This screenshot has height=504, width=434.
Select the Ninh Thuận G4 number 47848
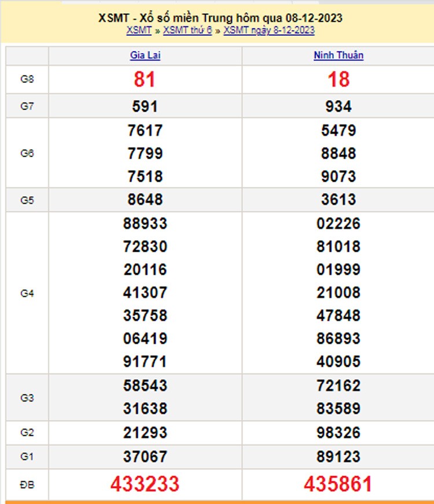(339, 316)
